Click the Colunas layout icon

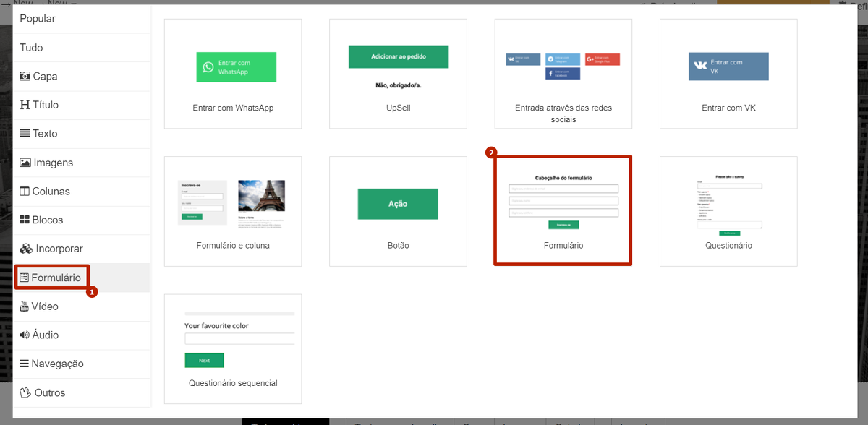click(25, 192)
